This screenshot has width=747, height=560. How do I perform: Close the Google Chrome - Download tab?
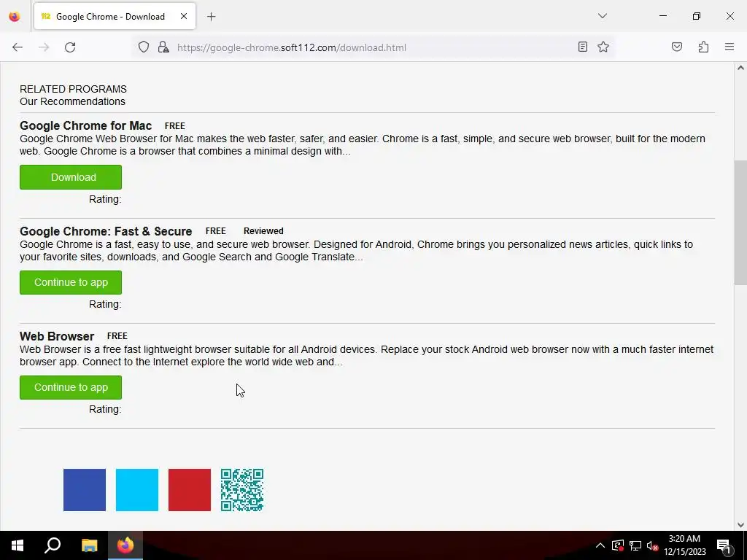pyautogui.click(x=184, y=16)
